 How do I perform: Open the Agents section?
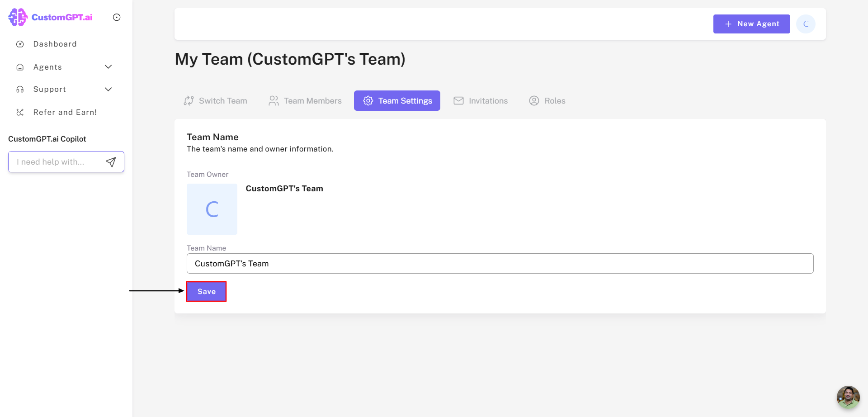pos(47,67)
